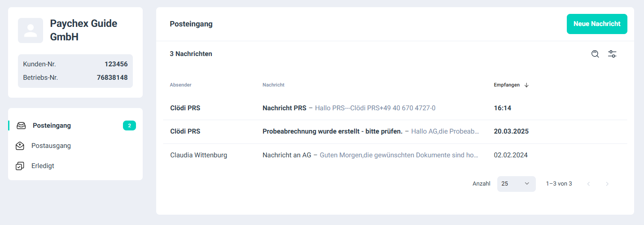Click the Posteingang inbox tray icon
This screenshot has height=225, width=644.
[x=21, y=125]
